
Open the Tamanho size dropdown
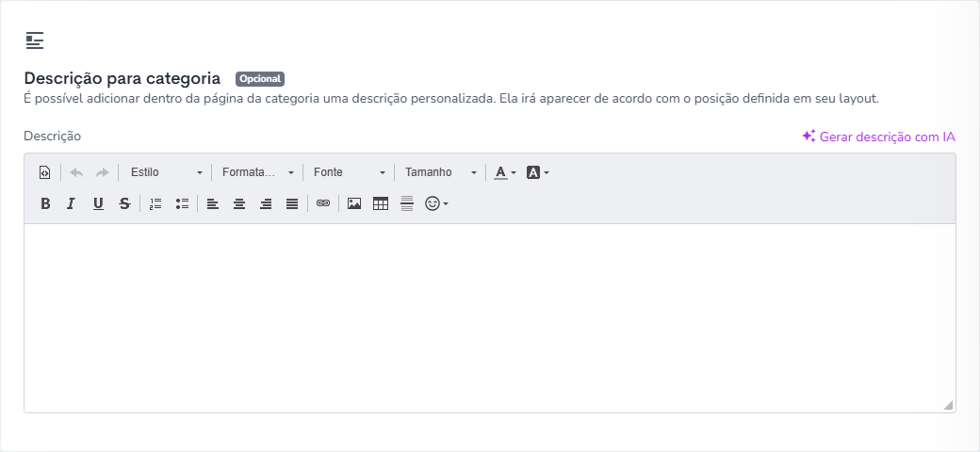pos(441,172)
